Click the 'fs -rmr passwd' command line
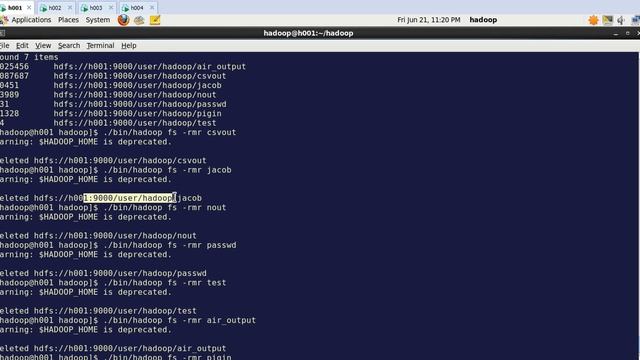The width and height of the screenshot is (640, 360). click(x=118, y=245)
